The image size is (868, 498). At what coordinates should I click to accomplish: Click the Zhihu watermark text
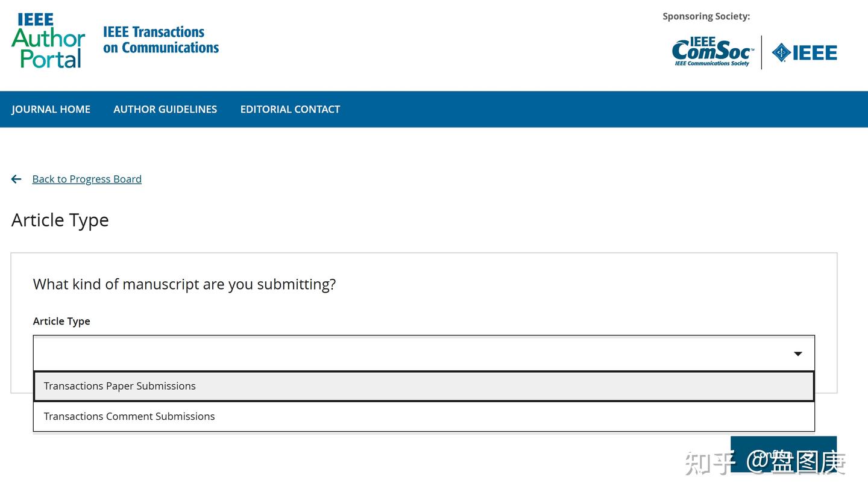[764, 462]
